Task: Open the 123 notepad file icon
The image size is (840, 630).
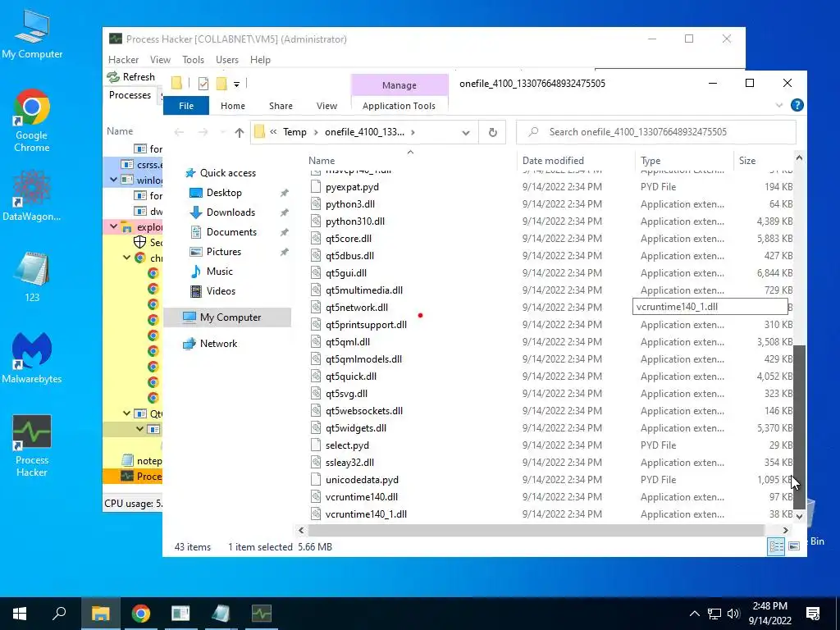Action: pos(32,277)
